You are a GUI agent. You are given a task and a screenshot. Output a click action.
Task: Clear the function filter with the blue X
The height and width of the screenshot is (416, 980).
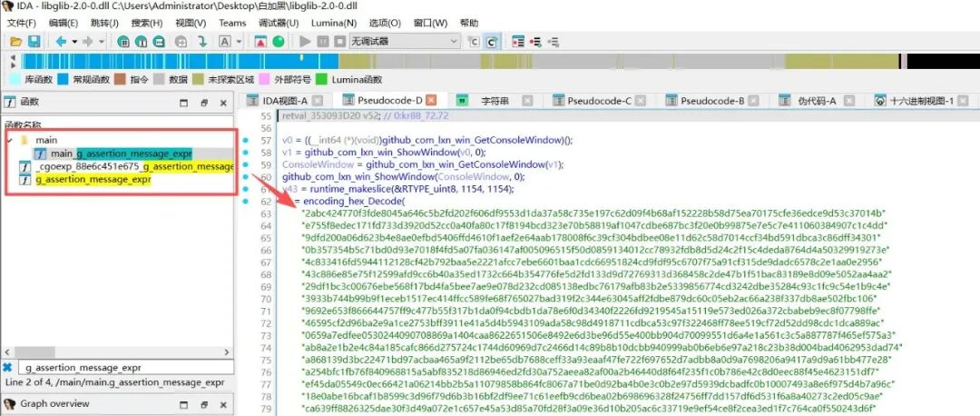(7, 368)
